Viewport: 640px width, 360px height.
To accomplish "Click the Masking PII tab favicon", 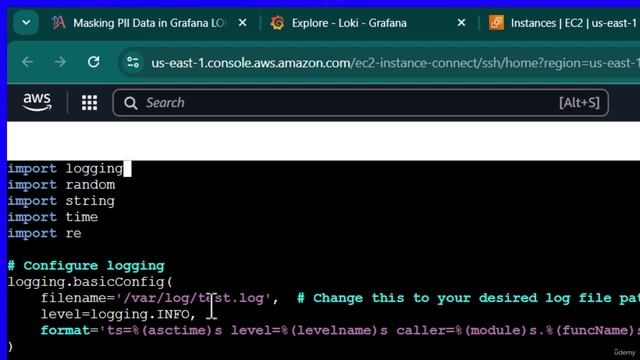I will [x=58, y=23].
